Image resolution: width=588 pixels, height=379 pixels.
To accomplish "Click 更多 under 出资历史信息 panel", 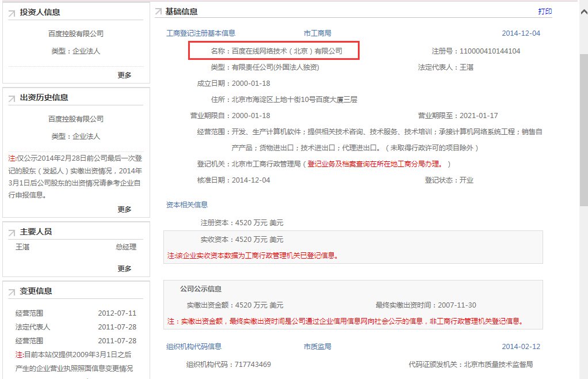I will (125, 209).
